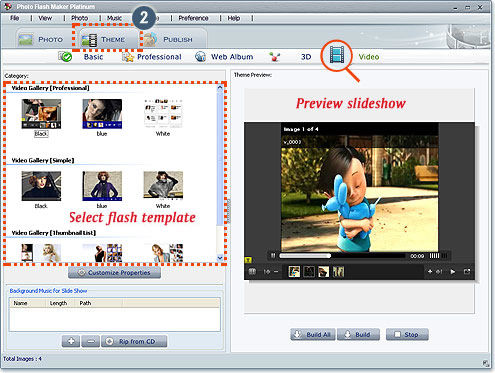Click the Build All button
Image resolution: width=495 pixels, height=373 pixels.
point(313,334)
